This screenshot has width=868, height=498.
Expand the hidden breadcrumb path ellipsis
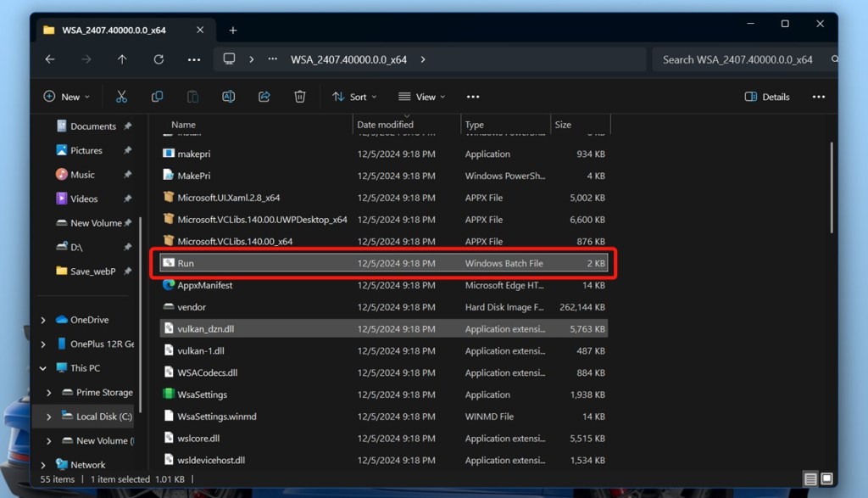(x=272, y=59)
